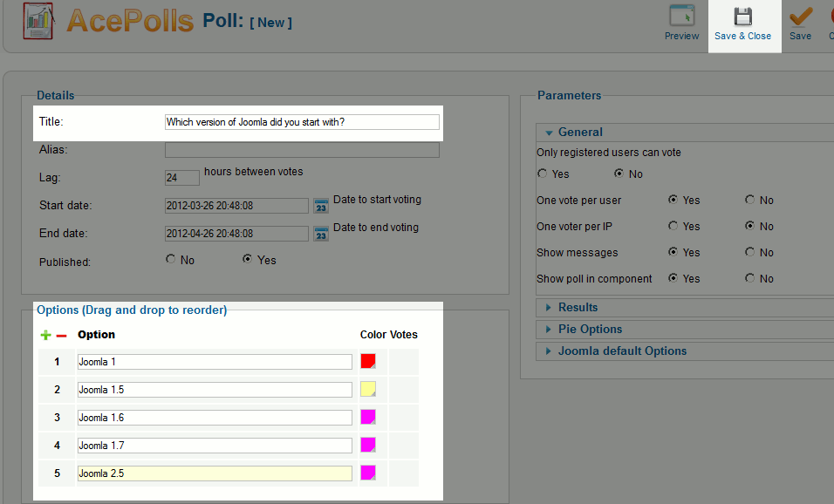Open the yellow color swatch for Joomla 1.5

click(x=368, y=389)
